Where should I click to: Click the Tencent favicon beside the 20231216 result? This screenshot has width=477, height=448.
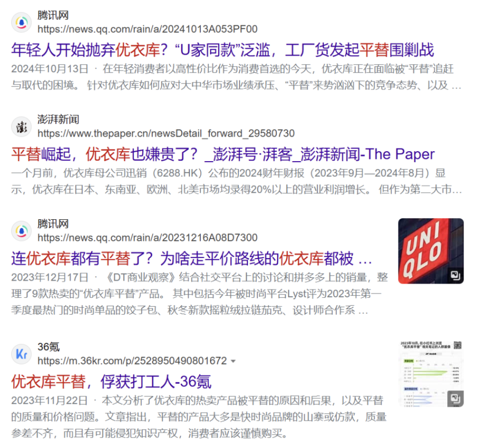point(21,231)
